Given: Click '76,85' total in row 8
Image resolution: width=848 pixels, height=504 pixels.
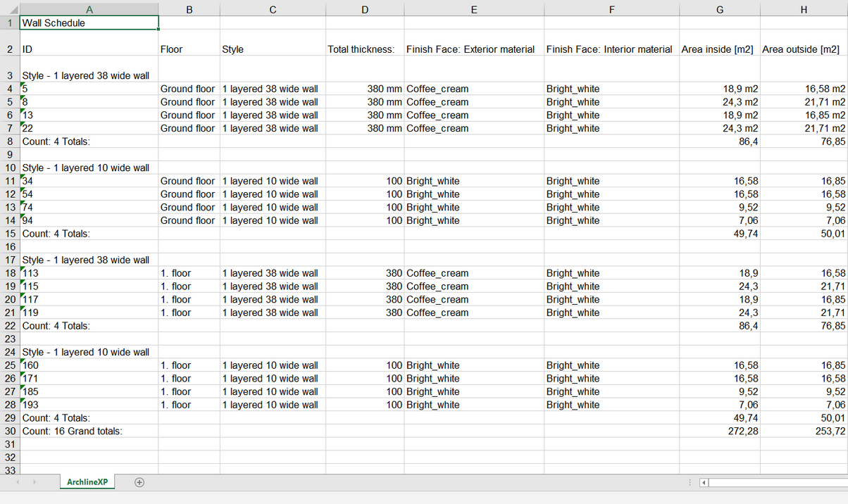Looking at the screenshot, I should [804, 141].
